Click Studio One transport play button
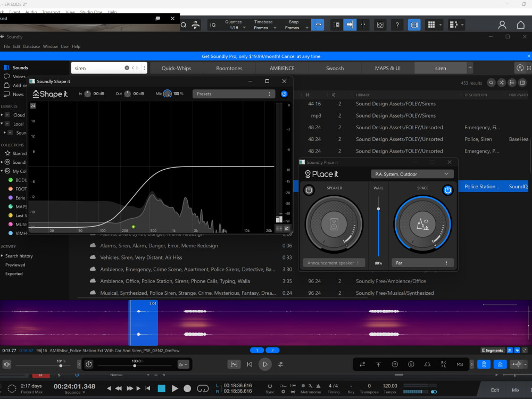The width and height of the screenshot is (532, 399). [x=174, y=388]
